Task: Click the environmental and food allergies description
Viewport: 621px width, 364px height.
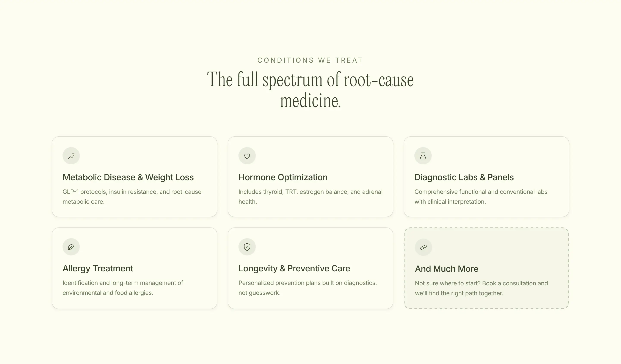Action: [x=123, y=288]
